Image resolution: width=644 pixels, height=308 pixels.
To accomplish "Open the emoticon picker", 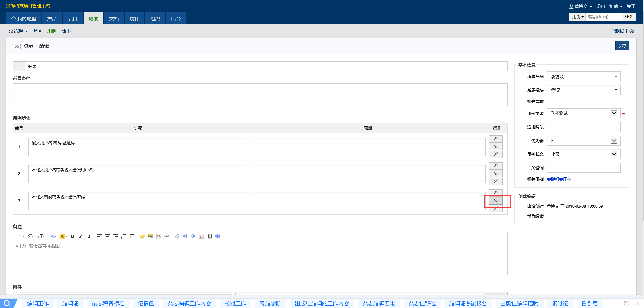I will tap(142, 236).
